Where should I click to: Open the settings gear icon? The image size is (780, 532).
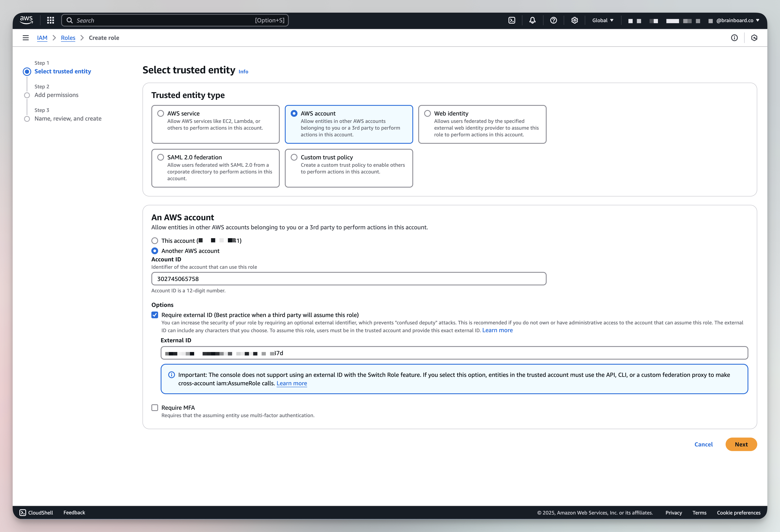click(575, 20)
